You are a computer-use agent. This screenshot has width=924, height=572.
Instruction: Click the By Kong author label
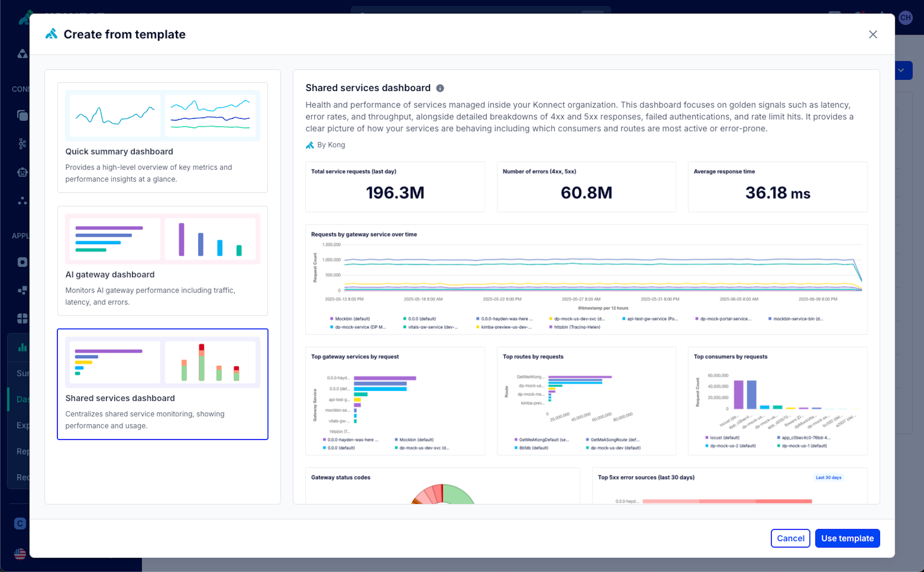pyautogui.click(x=331, y=145)
